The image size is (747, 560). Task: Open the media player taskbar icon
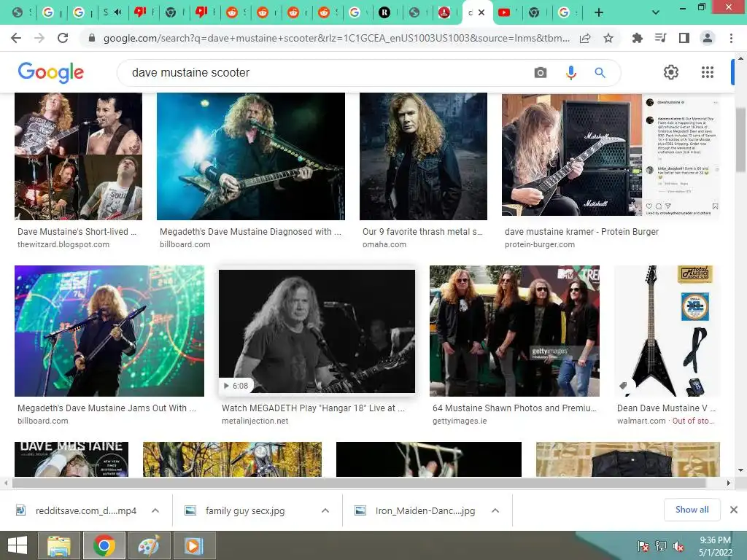(x=193, y=545)
